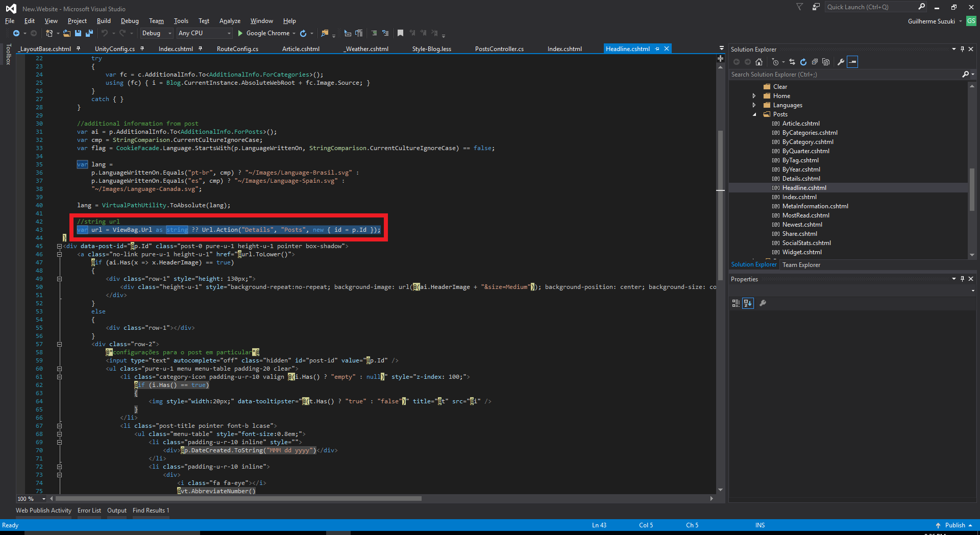Click the editor horizontal scrollbar
Screen dimensions: 980x535
tap(238, 499)
